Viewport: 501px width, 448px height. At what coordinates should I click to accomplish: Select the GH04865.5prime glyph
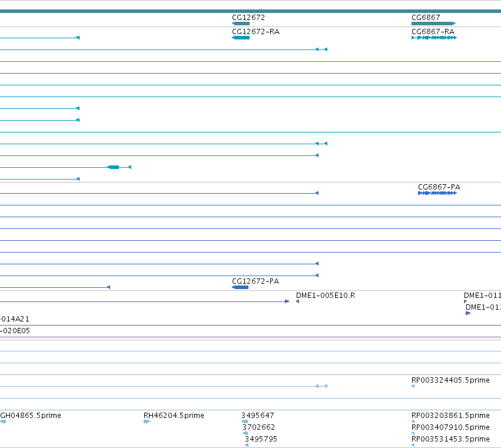(3, 422)
